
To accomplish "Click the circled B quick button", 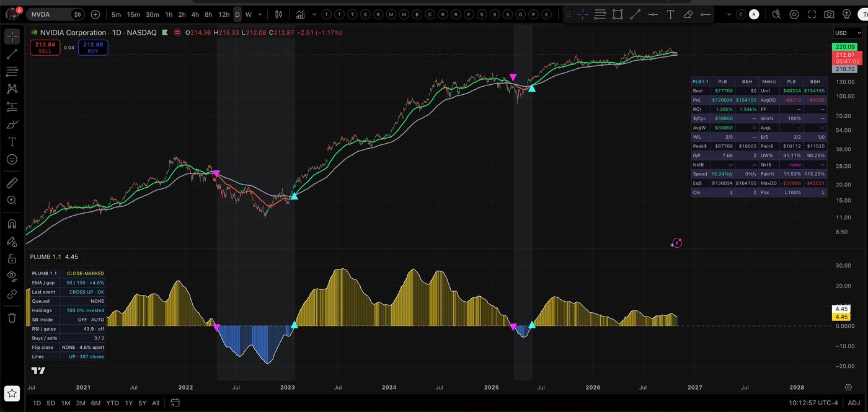I will 417,14.
